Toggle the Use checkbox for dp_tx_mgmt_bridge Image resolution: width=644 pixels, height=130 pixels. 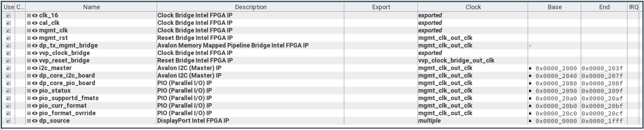[8, 46]
